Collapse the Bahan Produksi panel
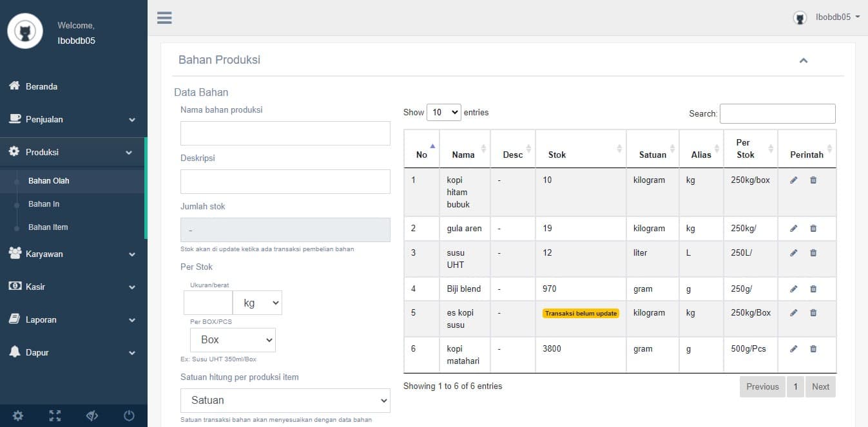Screen dimensions: 868x427 coord(803,61)
